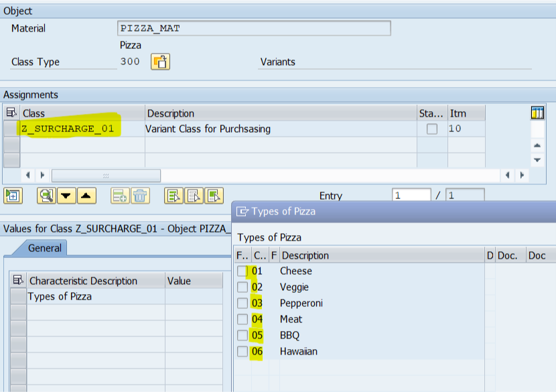Screen dimensions: 556x392
Task: Click the change class type icon
Action: pyautogui.click(x=161, y=62)
